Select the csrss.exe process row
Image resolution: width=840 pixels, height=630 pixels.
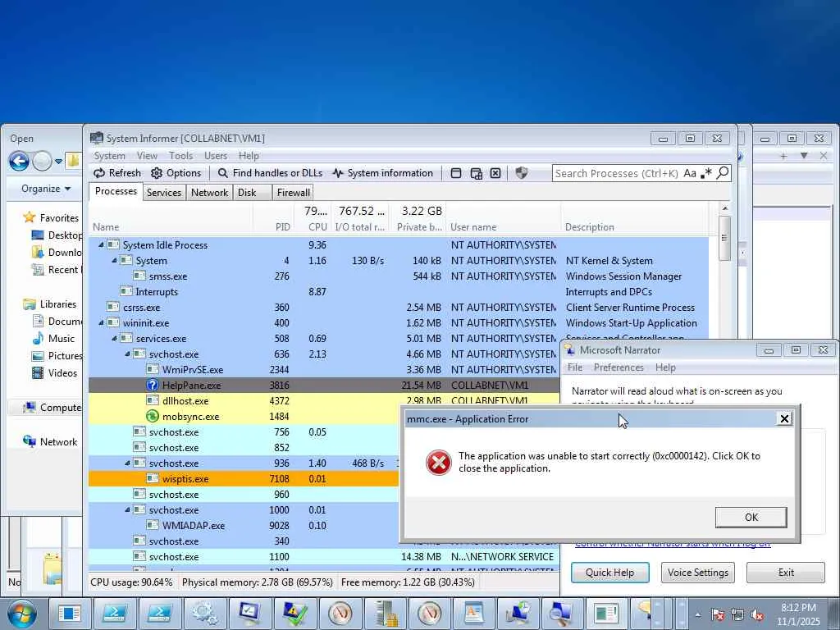point(399,308)
